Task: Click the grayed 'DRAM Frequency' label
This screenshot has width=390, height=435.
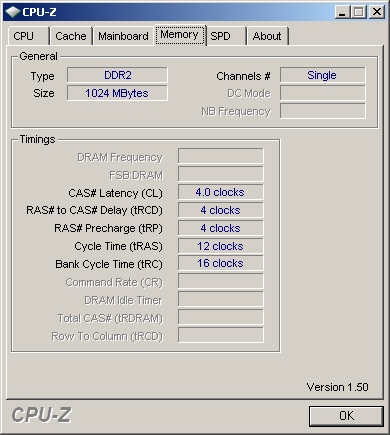Action: (120, 157)
